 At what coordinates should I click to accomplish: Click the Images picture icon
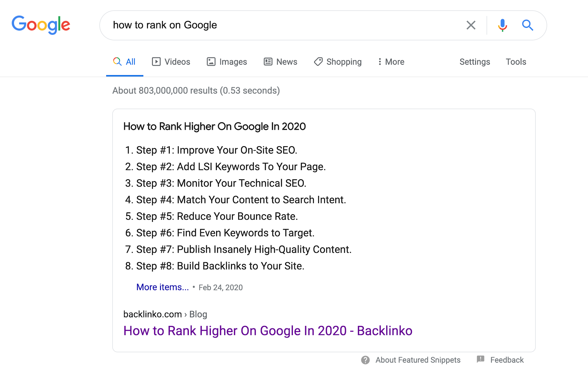tap(211, 62)
